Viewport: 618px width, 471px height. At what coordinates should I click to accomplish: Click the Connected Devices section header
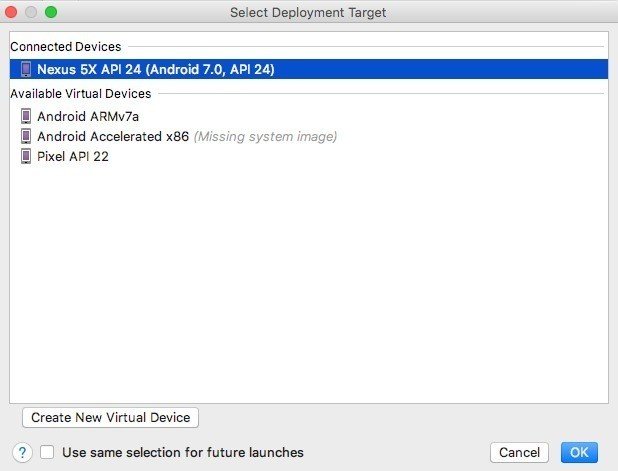click(x=66, y=46)
